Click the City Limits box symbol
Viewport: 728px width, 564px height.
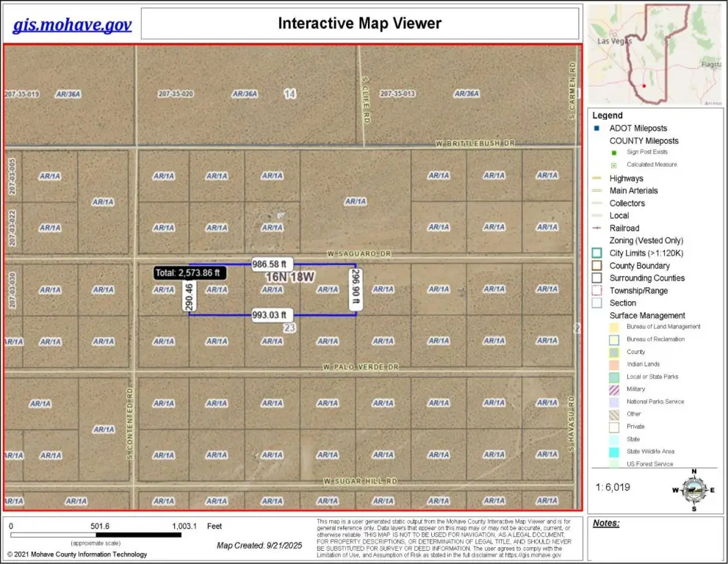click(597, 253)
